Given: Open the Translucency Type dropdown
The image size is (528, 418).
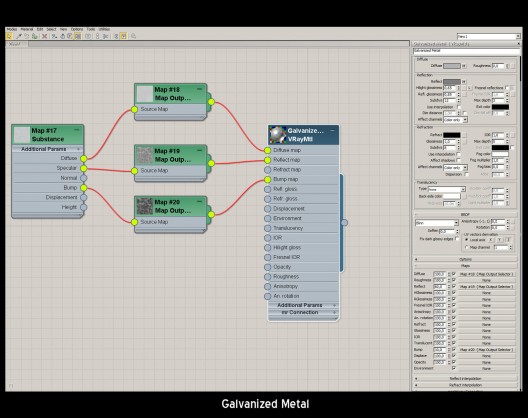Looking at the screenshot, I should coord(447,189).
